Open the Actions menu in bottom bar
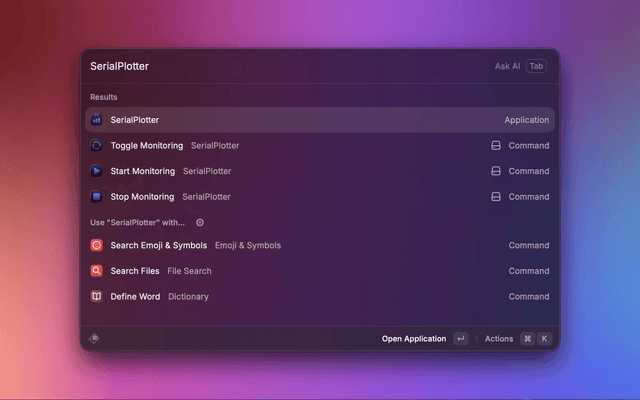 (x=499, y=339)
